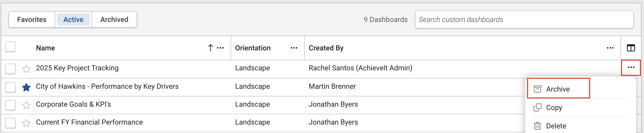Image resolution: width=644 pixels, height=133 pixels.
Task: Click the Delete trash icon
Action: [x=538, y=126]
